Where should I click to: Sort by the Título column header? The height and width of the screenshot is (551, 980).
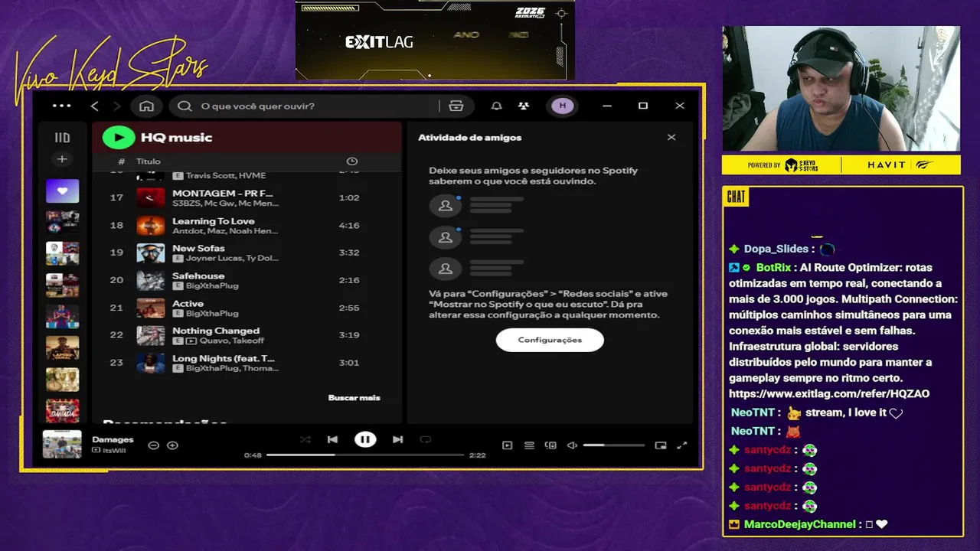point(149,161)
